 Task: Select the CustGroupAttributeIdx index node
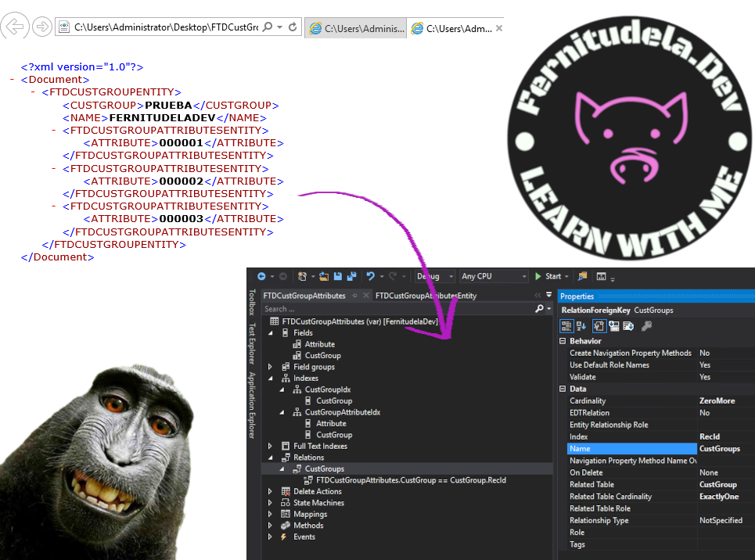click(341, 412)
